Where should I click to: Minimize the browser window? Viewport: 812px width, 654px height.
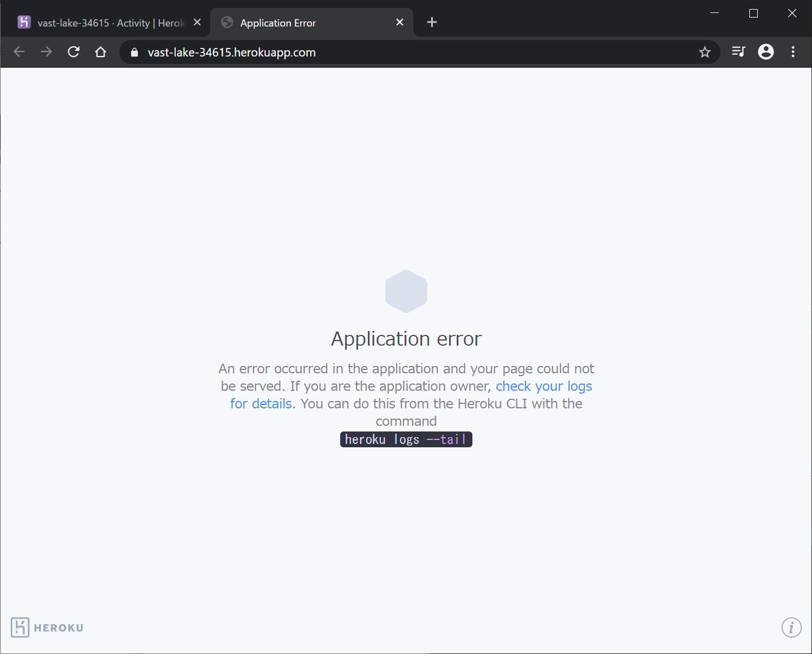[715, 13]
